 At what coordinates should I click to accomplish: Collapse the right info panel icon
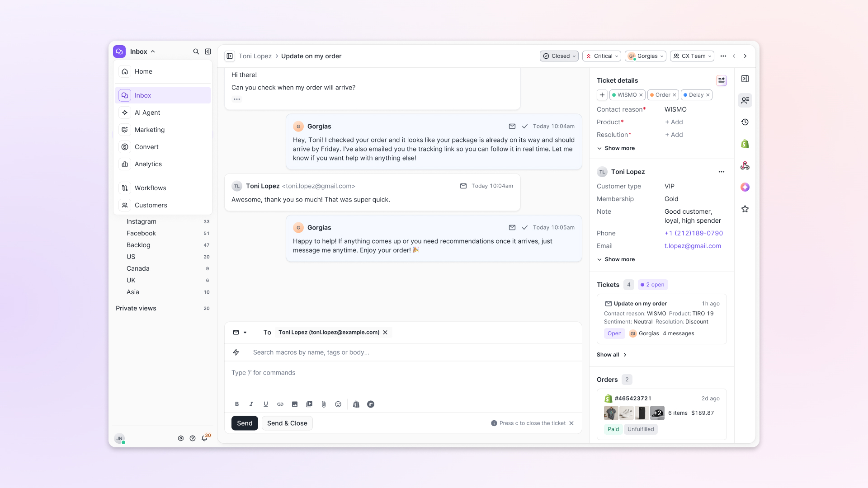(745, 79)
